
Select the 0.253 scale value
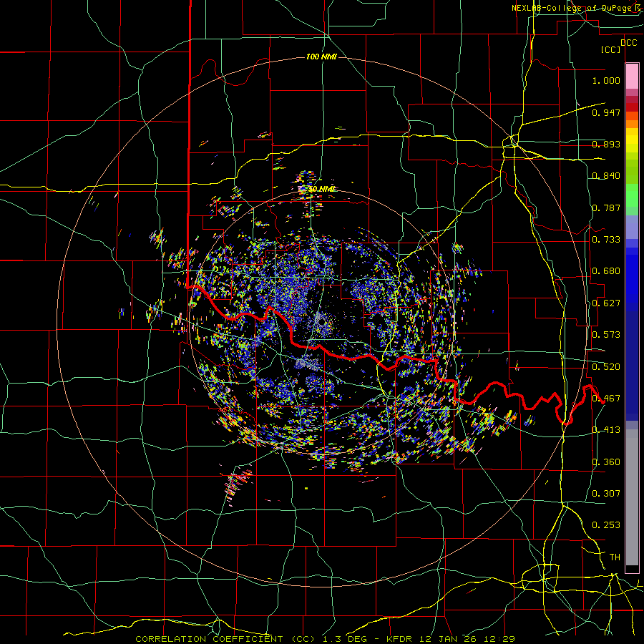[606, 525]
